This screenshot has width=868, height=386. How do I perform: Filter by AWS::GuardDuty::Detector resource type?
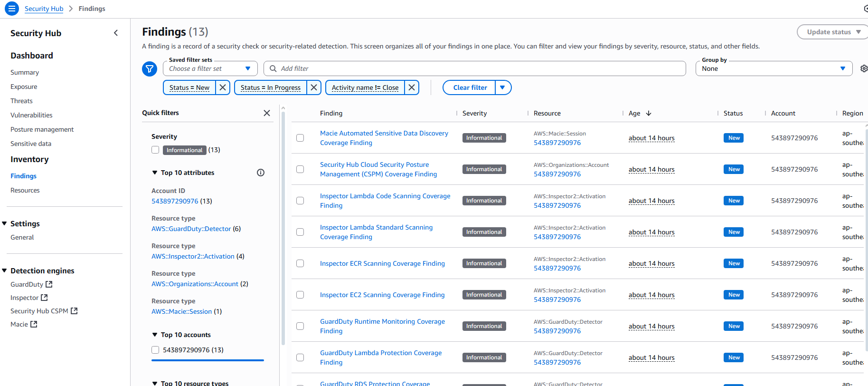(x=191, y=229)
